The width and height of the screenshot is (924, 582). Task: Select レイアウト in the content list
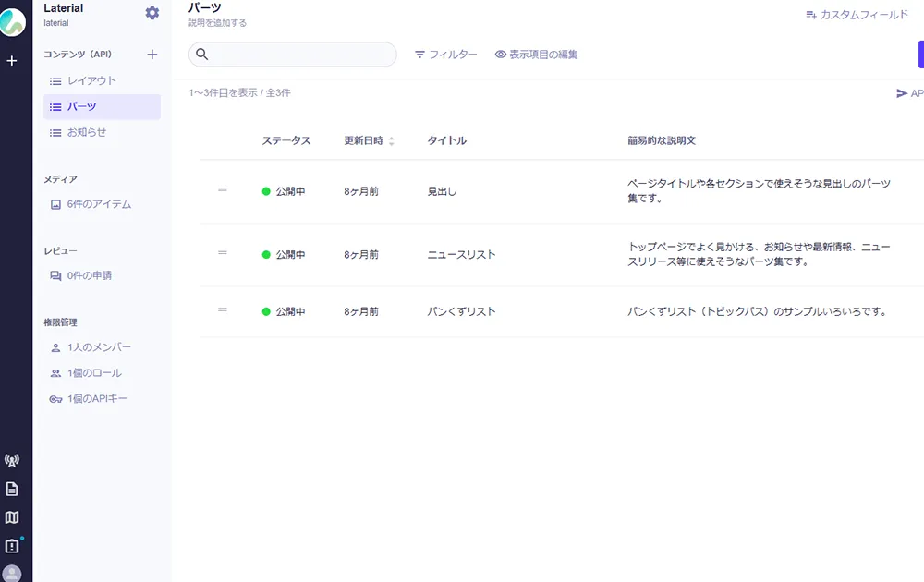(x=91, y=81)
